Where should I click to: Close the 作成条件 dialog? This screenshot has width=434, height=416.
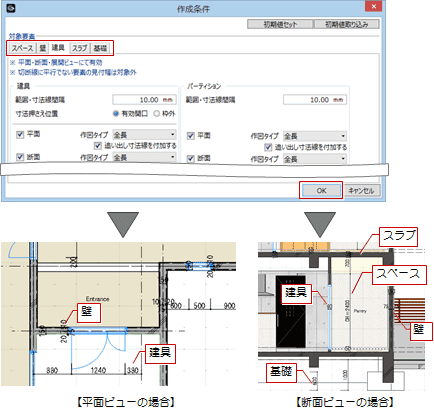coord(374,6)
